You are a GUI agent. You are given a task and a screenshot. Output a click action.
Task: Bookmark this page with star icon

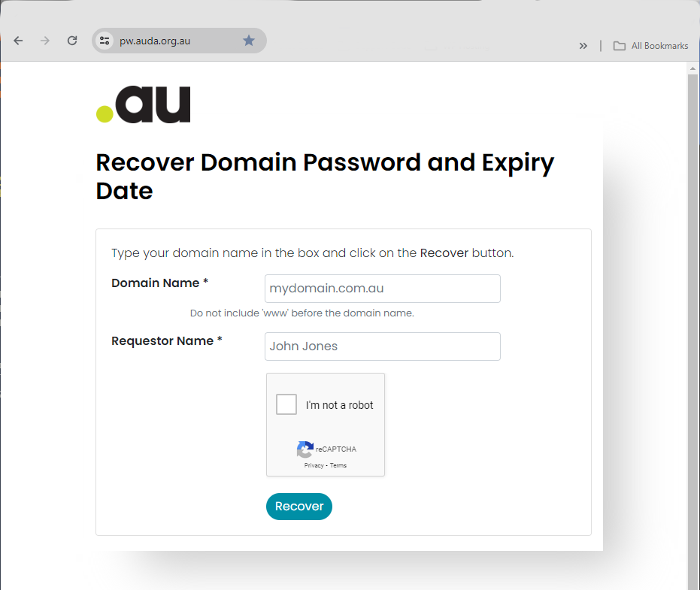(249, 41)
